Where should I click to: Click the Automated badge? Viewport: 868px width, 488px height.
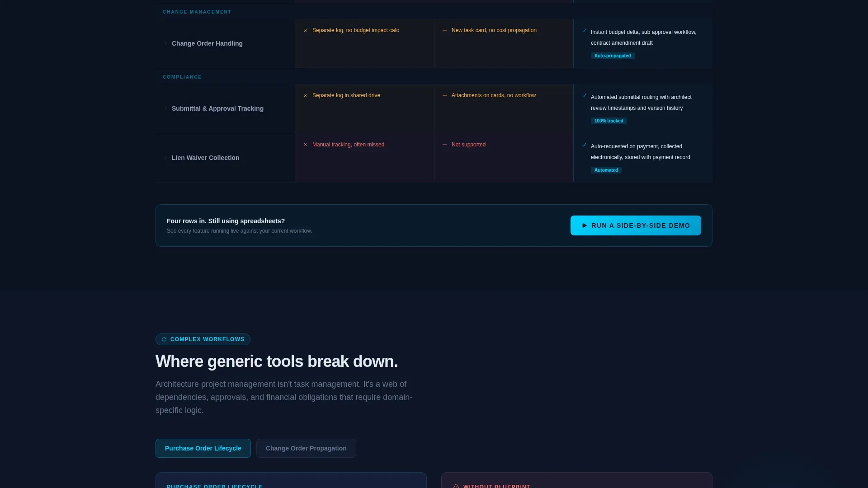[606, 170]
